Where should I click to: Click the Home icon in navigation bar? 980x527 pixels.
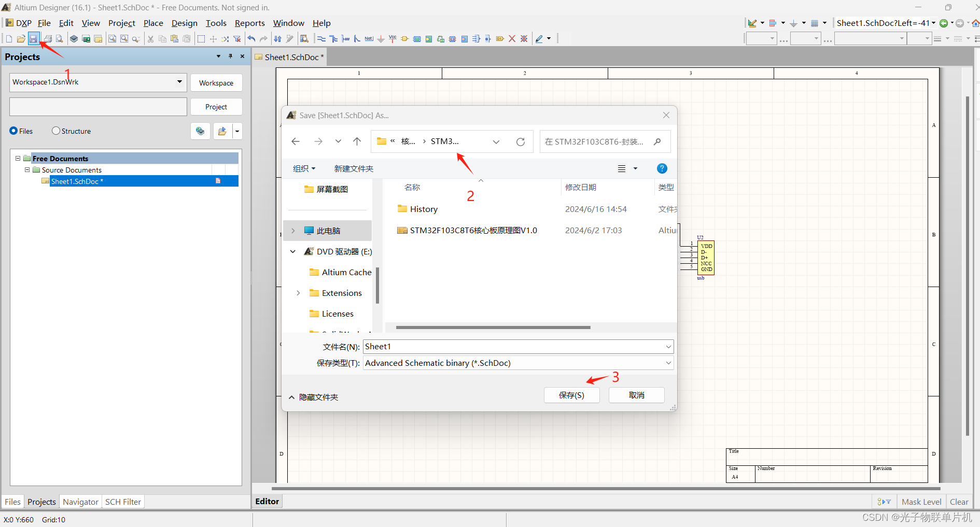(x=975, y=23)
